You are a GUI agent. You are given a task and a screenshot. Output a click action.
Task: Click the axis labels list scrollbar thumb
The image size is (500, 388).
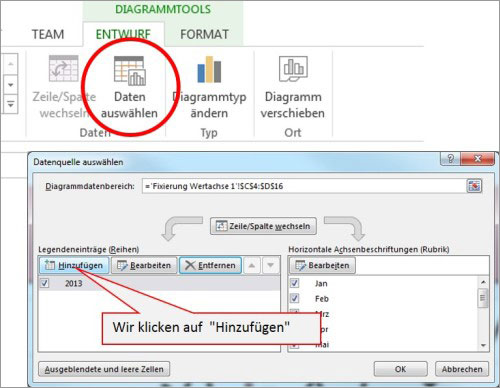(x=483, y=297)
